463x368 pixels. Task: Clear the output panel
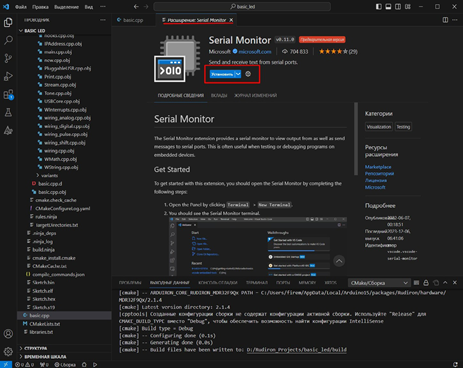point(416,283)
